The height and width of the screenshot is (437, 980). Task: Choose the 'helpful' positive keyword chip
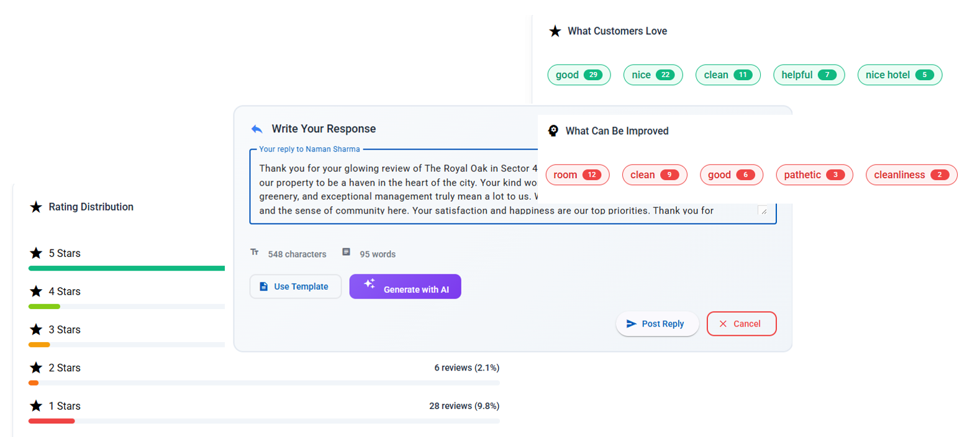click(x=808, y=75)
